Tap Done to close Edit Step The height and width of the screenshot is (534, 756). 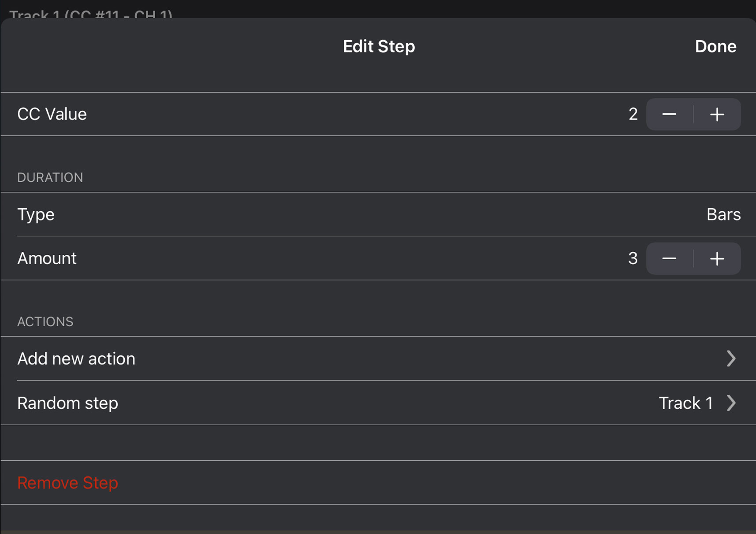coord(715,46)
